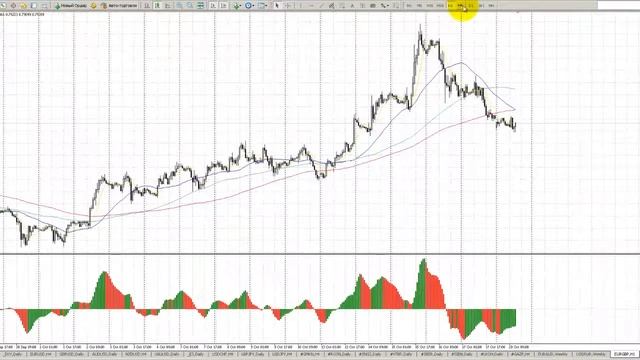Select the text label tool
The image size is (640, 360).
pos(362,6)
